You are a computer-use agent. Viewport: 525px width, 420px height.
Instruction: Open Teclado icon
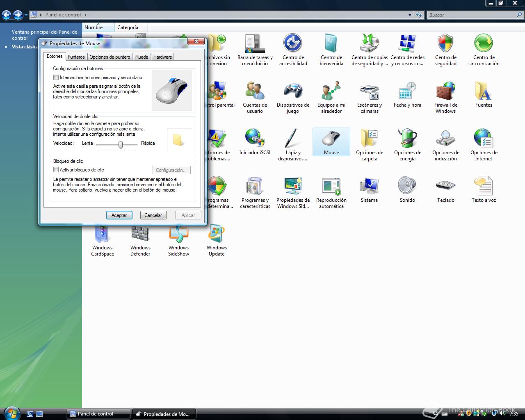tap(445, 189)
